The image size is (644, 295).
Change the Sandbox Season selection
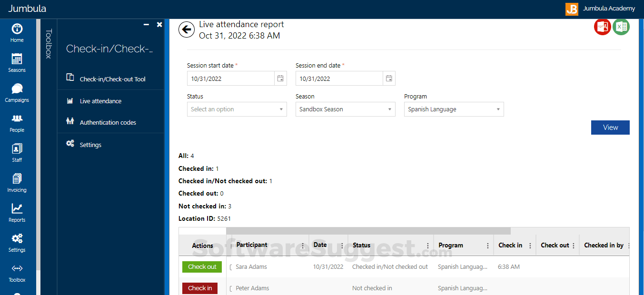(345, 109)
